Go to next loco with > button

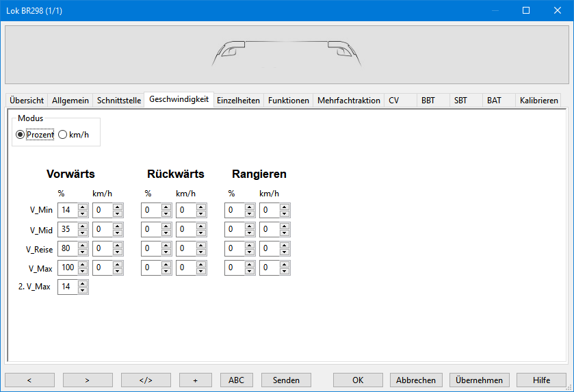pyautogui.click(x=88, y=380)
